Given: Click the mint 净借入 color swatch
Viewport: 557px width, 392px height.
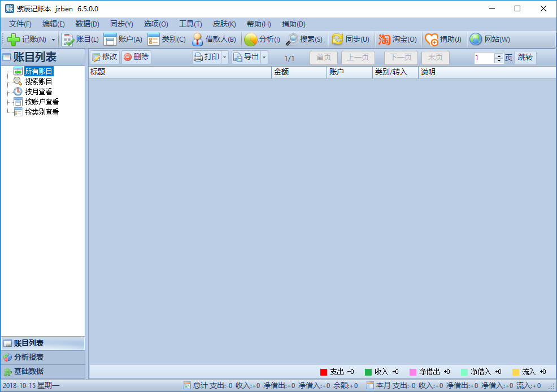Looking at the screenshot, I should [464, 372].
